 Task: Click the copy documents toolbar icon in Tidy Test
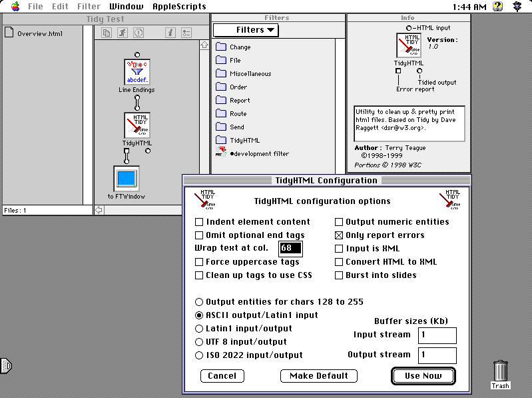[107, 33]
